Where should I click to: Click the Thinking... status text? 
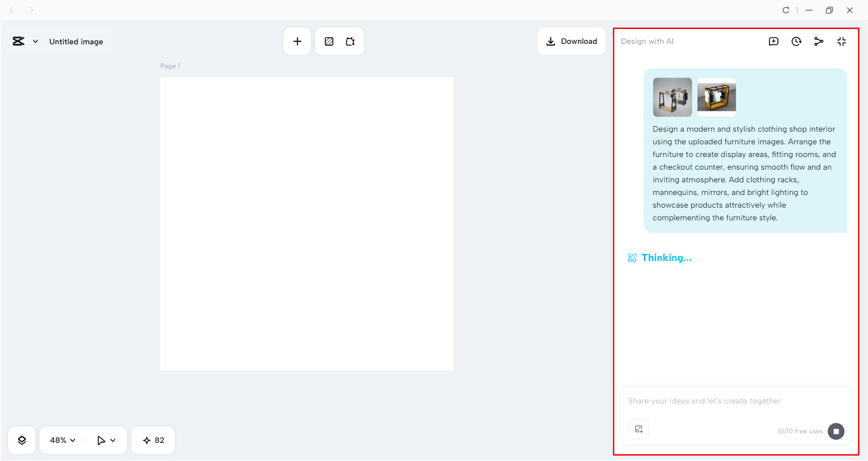(x=666, y=258)
